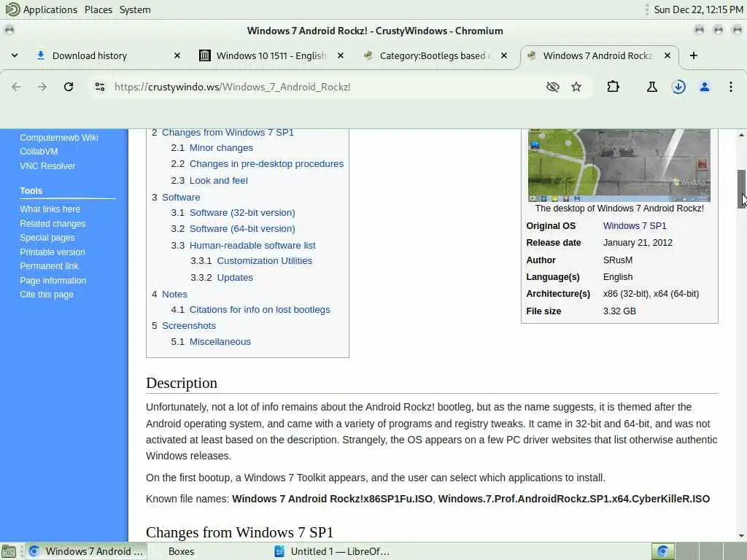
Task: Open the System menu
Action: [x=135, y=9]
